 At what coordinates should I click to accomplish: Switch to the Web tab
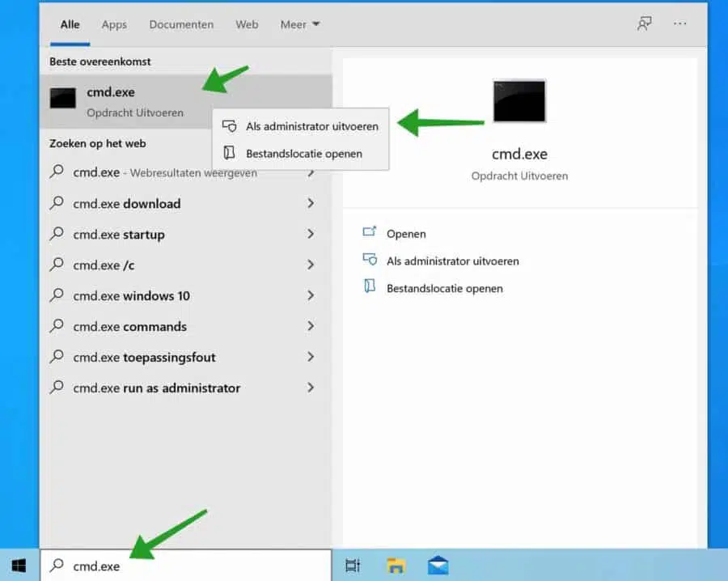[247, 24]
